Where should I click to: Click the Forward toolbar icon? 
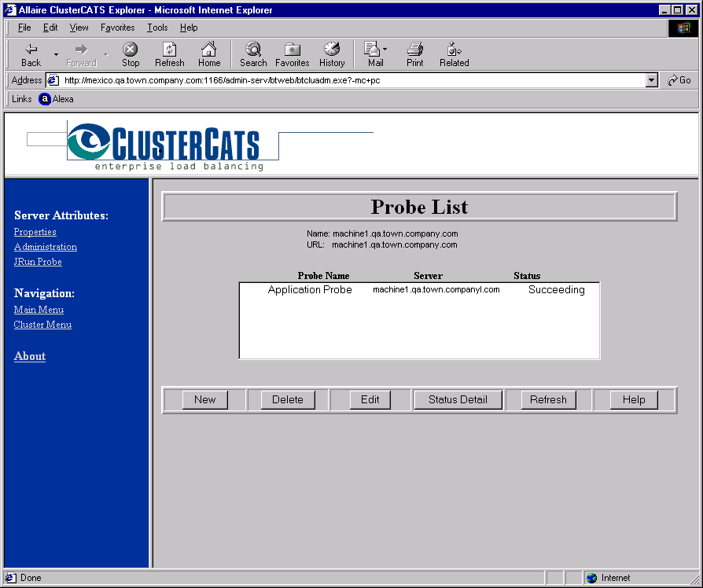[x=81, y=55]
